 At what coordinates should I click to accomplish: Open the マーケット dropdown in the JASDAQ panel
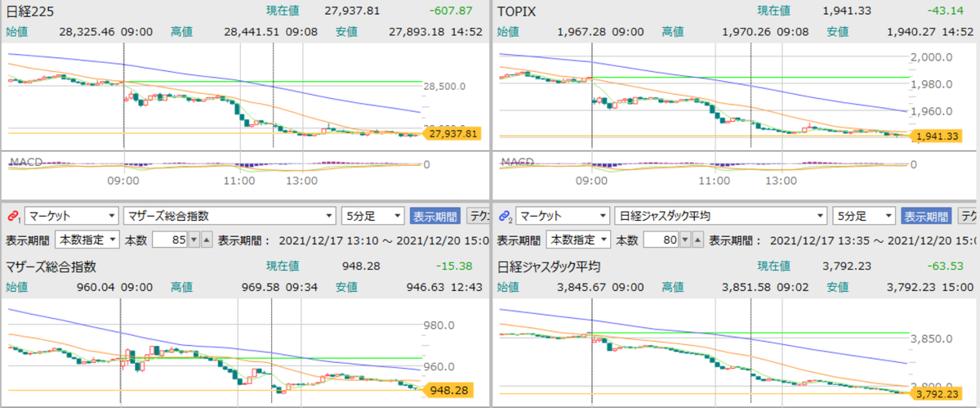562,216
